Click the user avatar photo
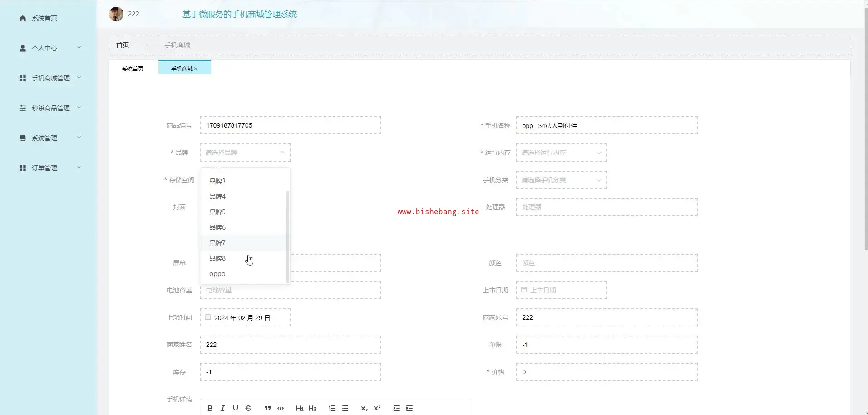This screenshot has width=868, height=415. (116, 14)
